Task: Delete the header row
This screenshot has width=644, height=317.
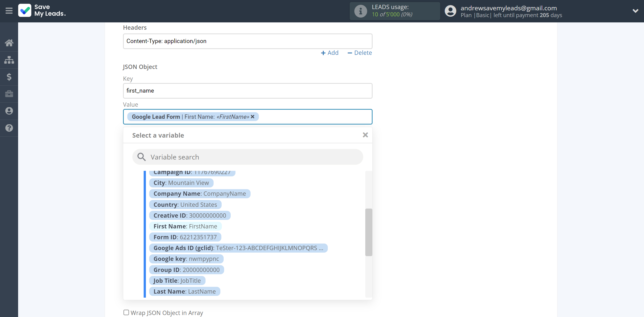Action: tap(359, 53)
